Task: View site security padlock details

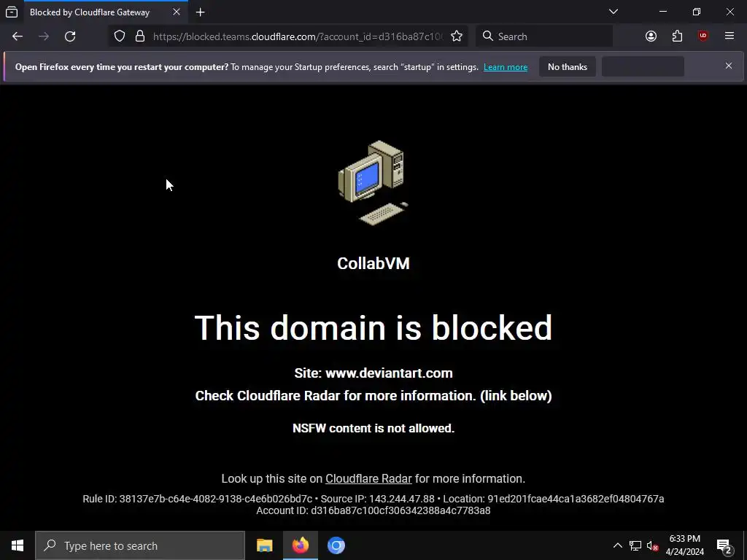Action: (140, 36)
